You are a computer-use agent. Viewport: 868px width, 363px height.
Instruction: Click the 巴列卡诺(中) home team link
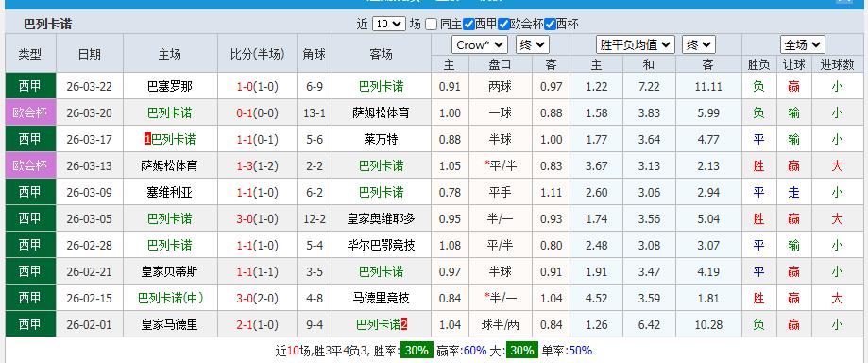tap(170, 298)
